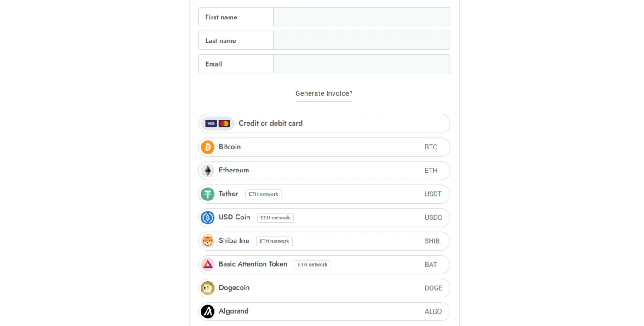
Task: Select the ETH ticker on Ethereum row
Action: click(x=431, y=171)
